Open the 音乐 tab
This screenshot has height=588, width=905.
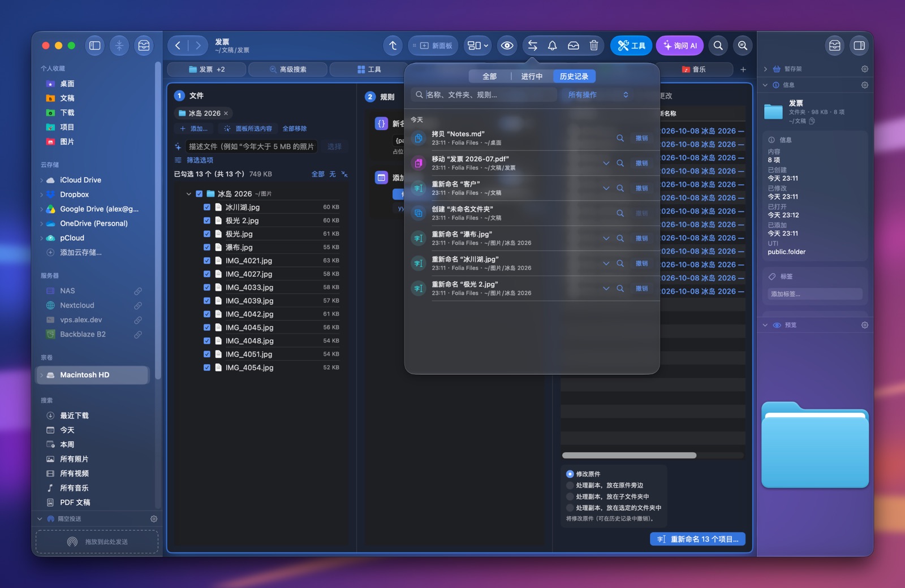694,70
